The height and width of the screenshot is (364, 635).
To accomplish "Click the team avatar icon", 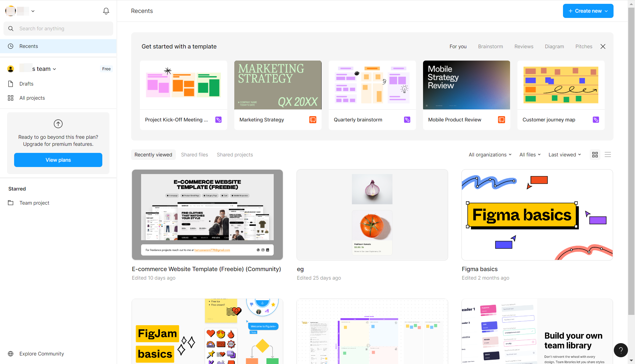I will pyautogui.click(x=11, y=69).
